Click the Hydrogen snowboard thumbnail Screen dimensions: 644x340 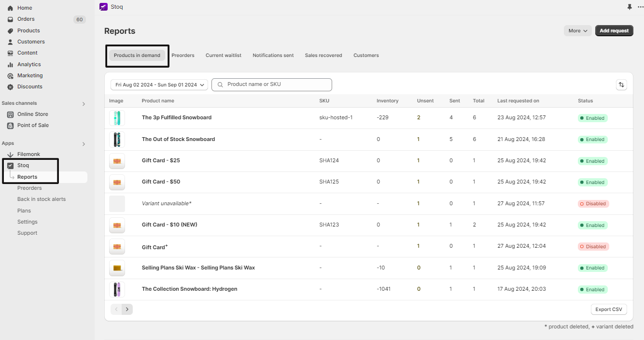[117, 289]
